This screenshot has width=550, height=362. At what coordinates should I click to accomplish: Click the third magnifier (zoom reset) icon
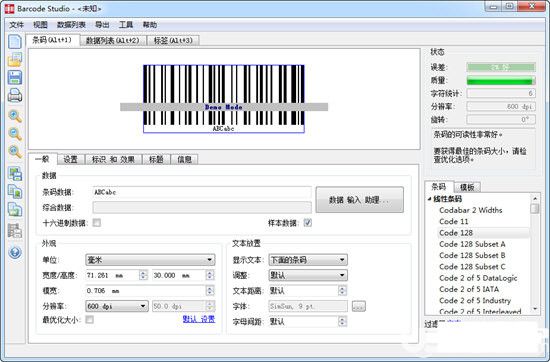pos(15,151)
